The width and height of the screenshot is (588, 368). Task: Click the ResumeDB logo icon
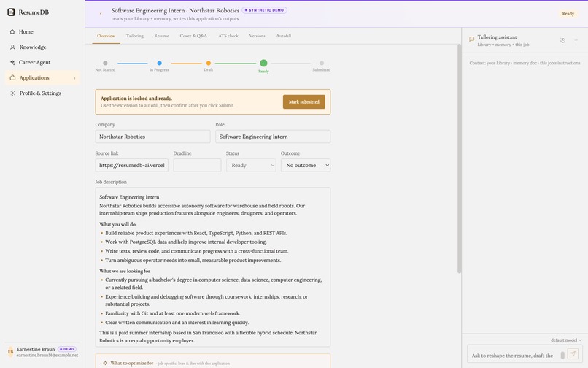click(11, 12)
